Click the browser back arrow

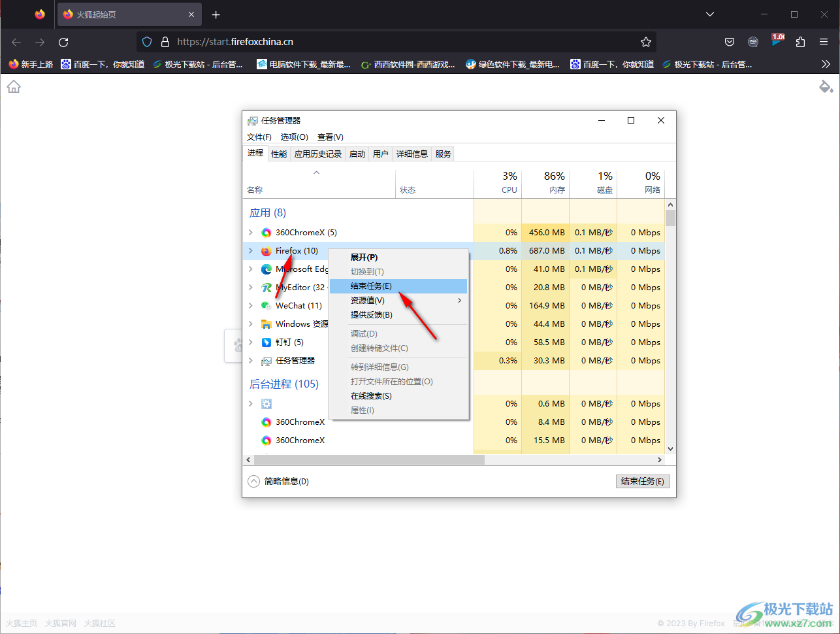click(x=16, y=42)
